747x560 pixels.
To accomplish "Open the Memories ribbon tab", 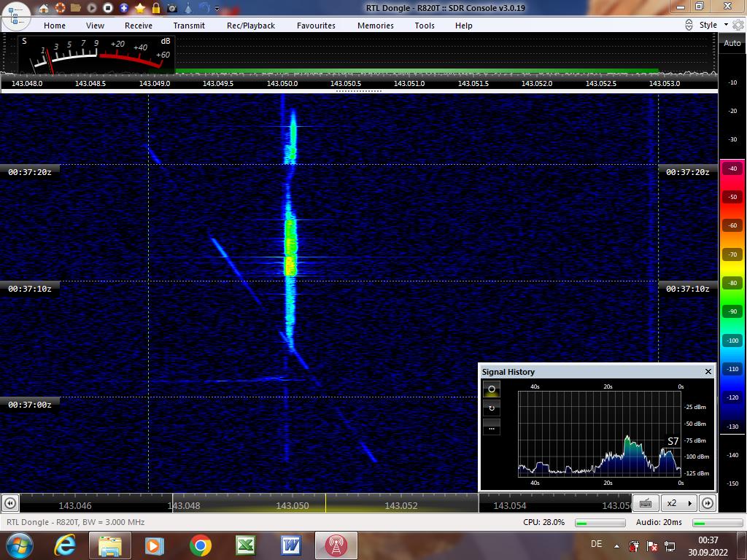I will click(376, 26).
